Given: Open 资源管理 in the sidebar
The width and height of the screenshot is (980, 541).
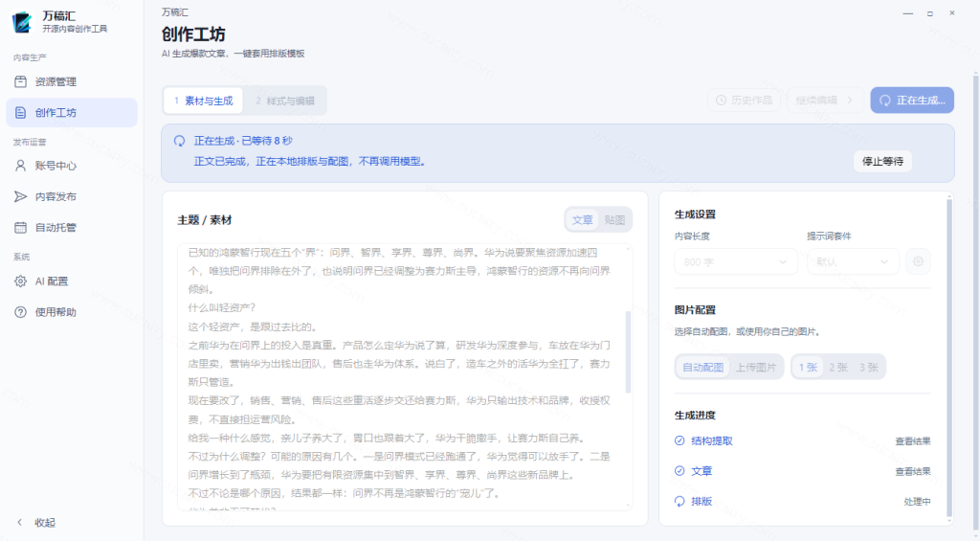Looking at the screenshot, I should click(x=71, y=82).
